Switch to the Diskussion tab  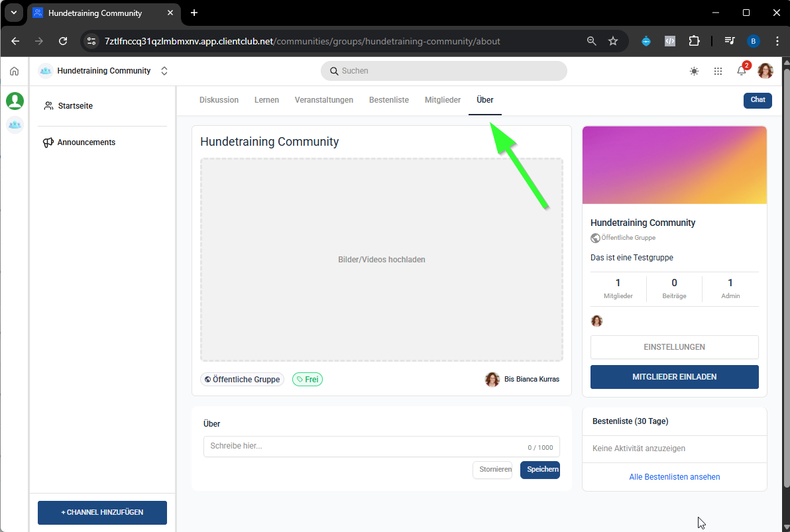[219, 100]
